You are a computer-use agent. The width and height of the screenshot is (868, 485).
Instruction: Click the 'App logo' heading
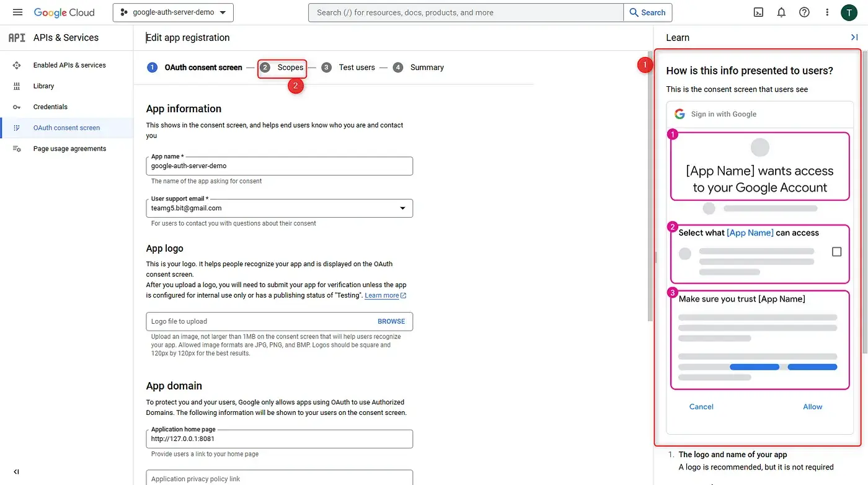pos(165,248)
